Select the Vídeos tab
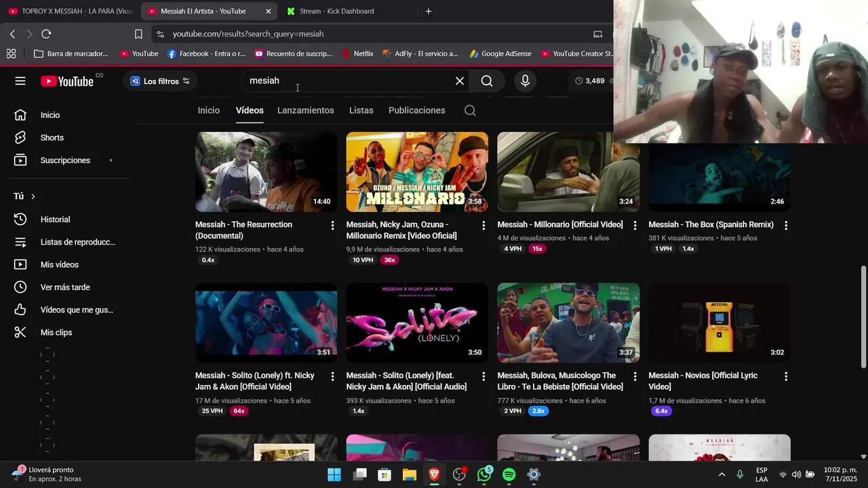The width and height of the screenshot is (868, 488). click(250, 110)
